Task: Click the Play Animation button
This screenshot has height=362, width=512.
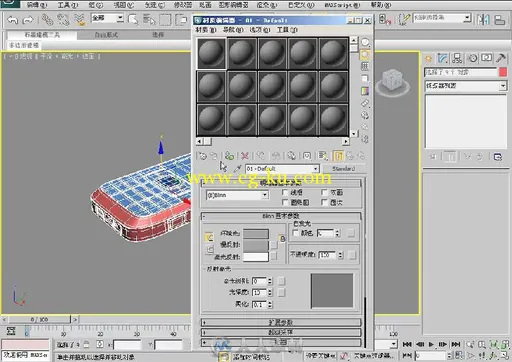Action: (x=431, y=344)
